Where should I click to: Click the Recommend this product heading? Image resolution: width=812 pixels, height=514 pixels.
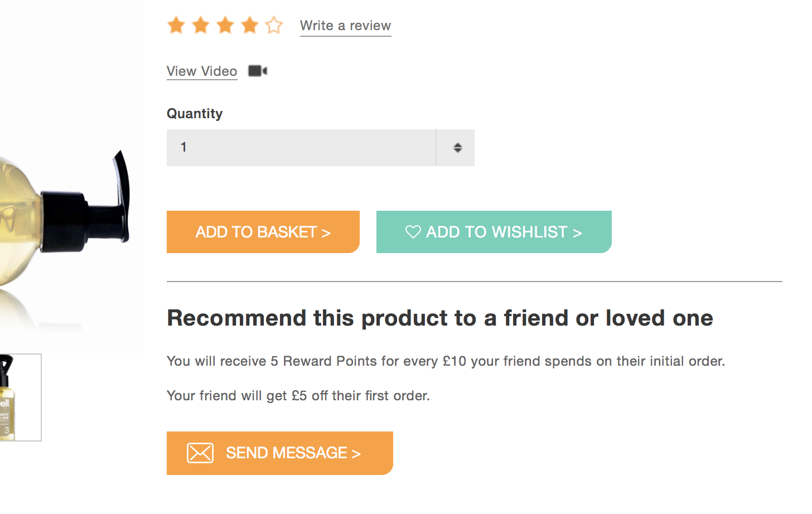(x=439, y=318)
